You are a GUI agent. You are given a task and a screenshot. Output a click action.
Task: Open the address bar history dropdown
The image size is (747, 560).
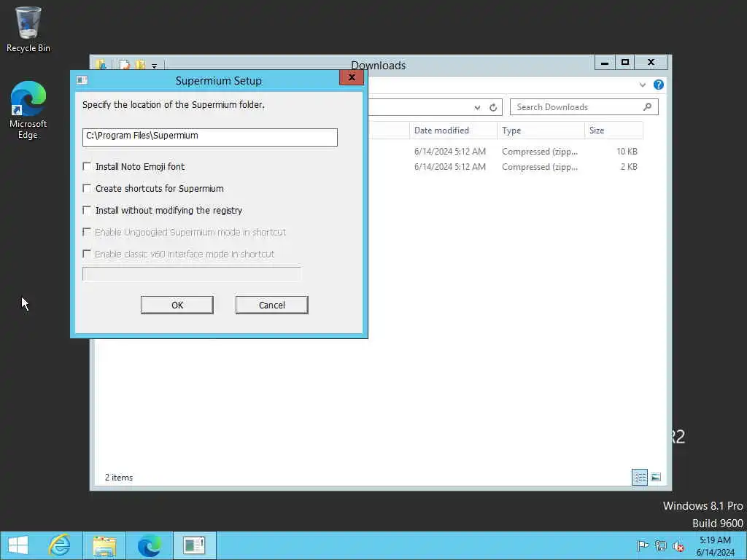pyautogui.click(x=477, y=108)
